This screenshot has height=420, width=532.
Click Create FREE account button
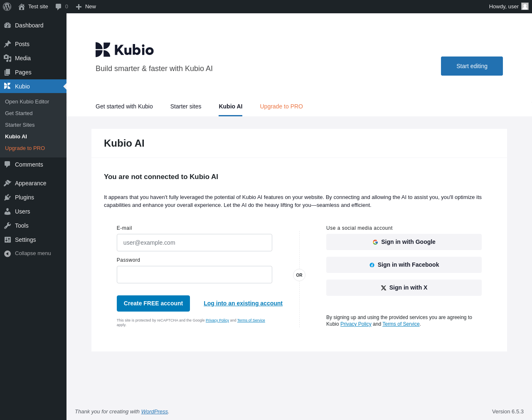pyautogui.click(x=153, y=303)
